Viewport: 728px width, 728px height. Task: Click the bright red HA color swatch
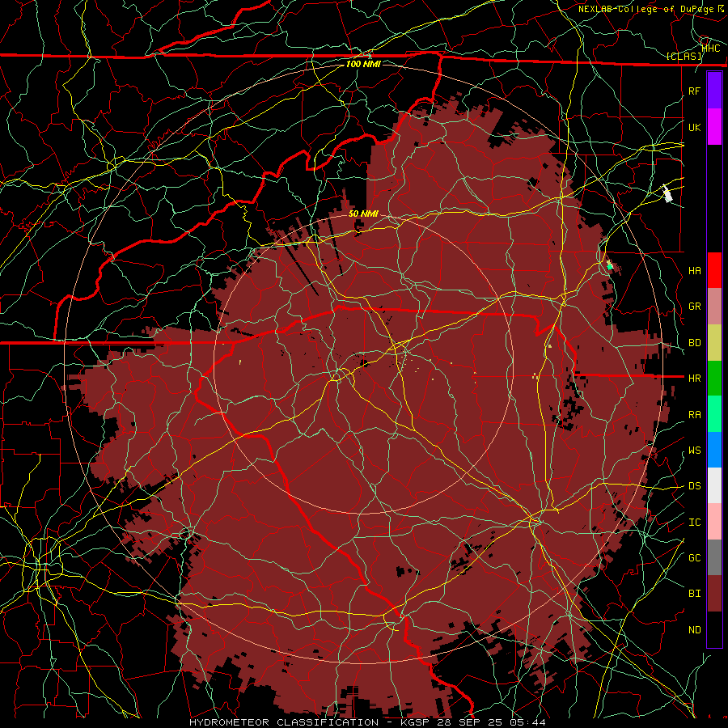[x=714, y=270]
